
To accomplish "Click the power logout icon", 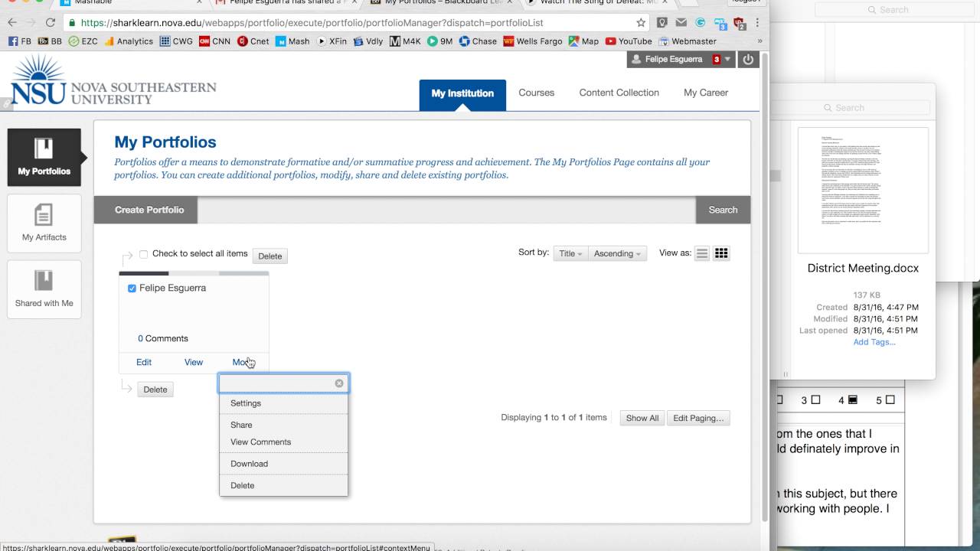I will tap(748, 59).
